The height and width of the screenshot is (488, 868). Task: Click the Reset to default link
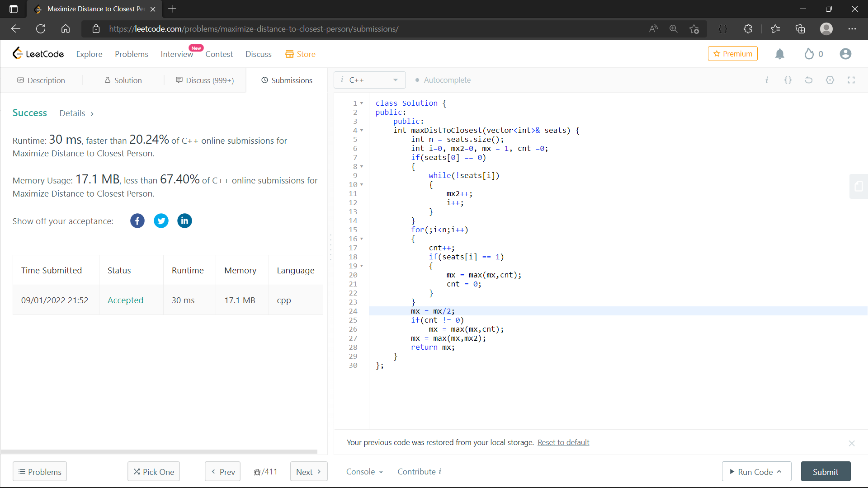563,442
